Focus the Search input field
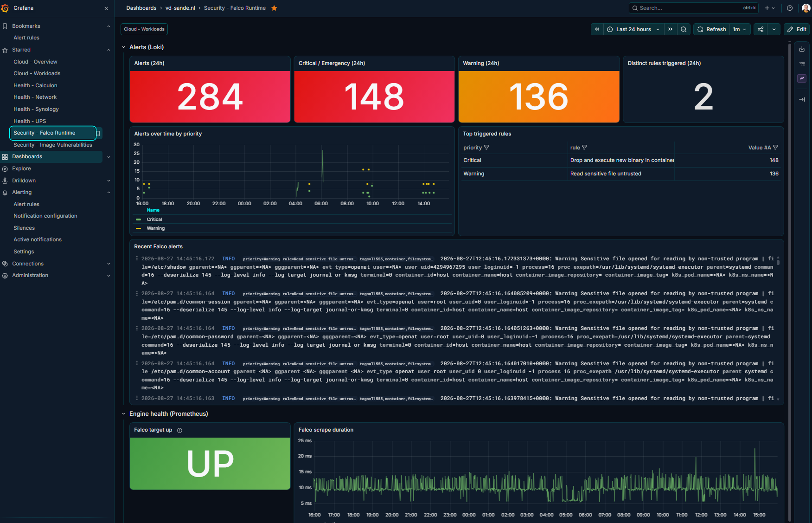812x523 pixels. (693, 8)
